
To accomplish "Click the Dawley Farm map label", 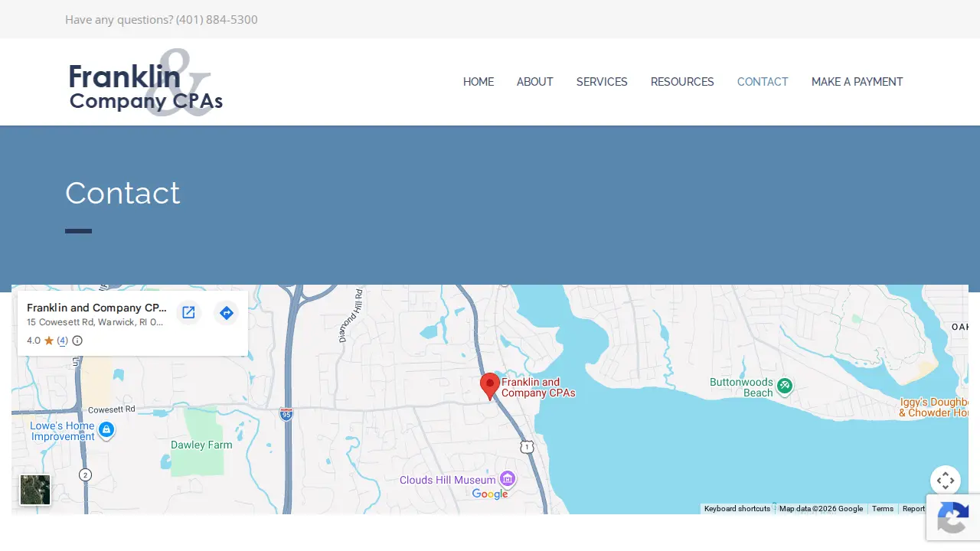I will [201, 445].
